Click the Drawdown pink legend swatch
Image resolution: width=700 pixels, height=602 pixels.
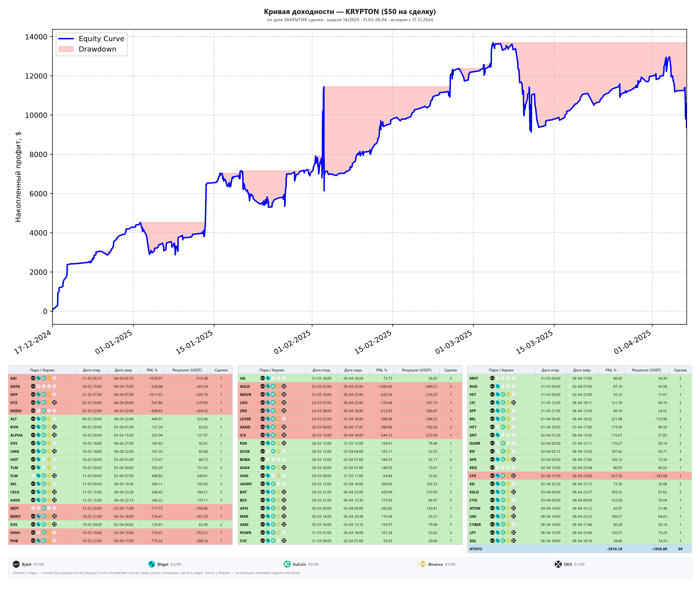point(66,49)
